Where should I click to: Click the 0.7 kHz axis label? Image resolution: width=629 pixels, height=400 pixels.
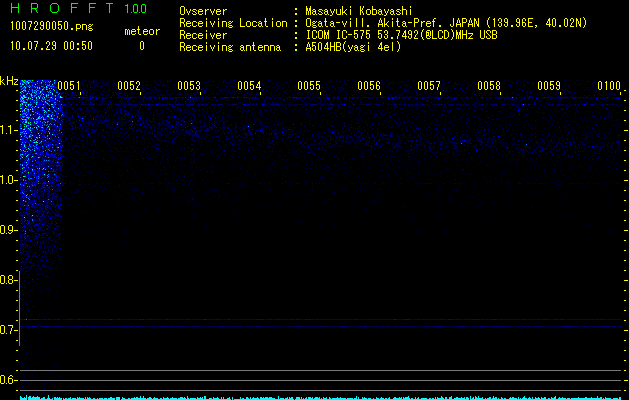click(x=8, y=330)
